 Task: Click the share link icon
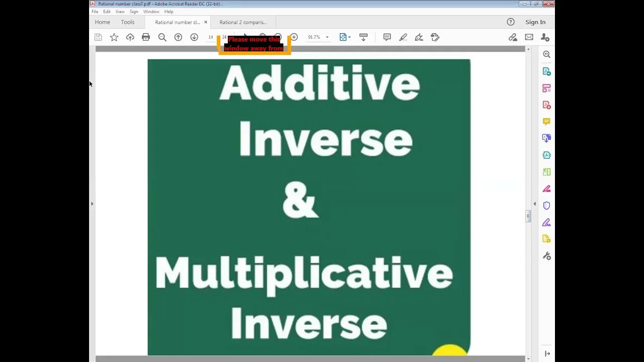pos(513,37)
